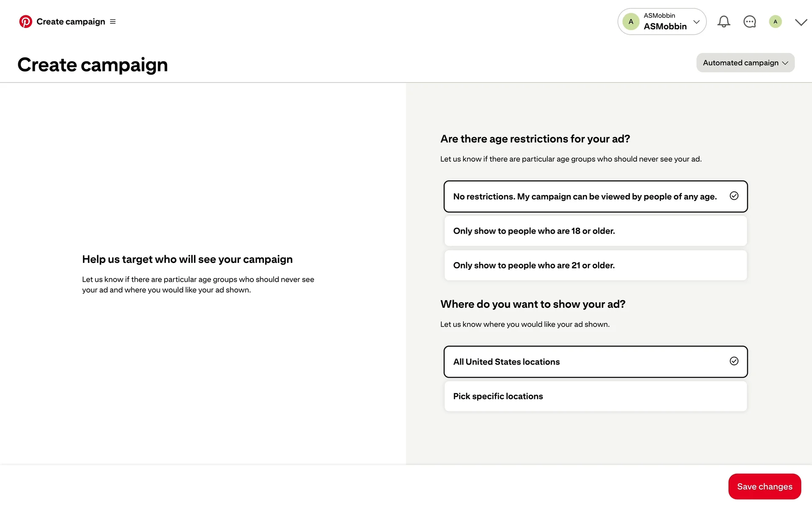Select No restrictions age option

584,196
